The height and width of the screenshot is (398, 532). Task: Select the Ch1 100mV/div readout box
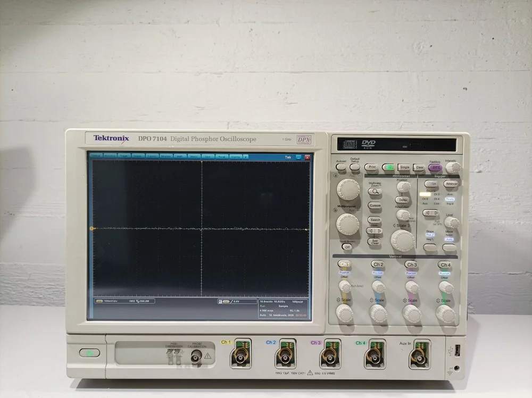(124, 301)
